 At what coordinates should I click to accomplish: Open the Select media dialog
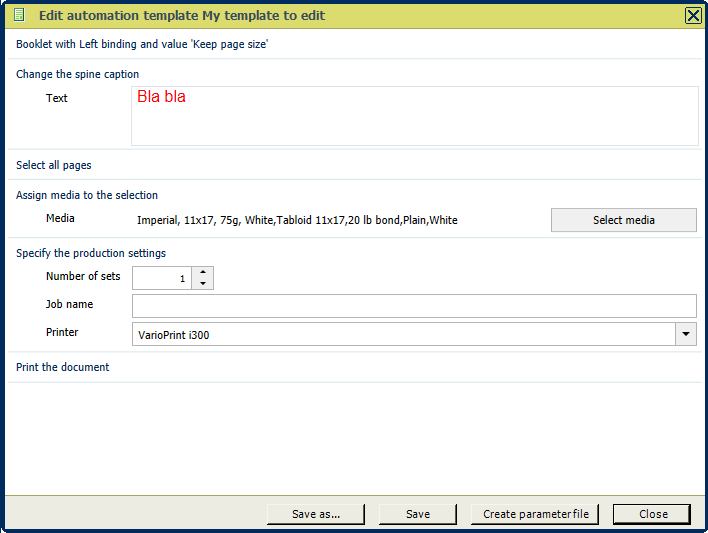pos(624,220)
